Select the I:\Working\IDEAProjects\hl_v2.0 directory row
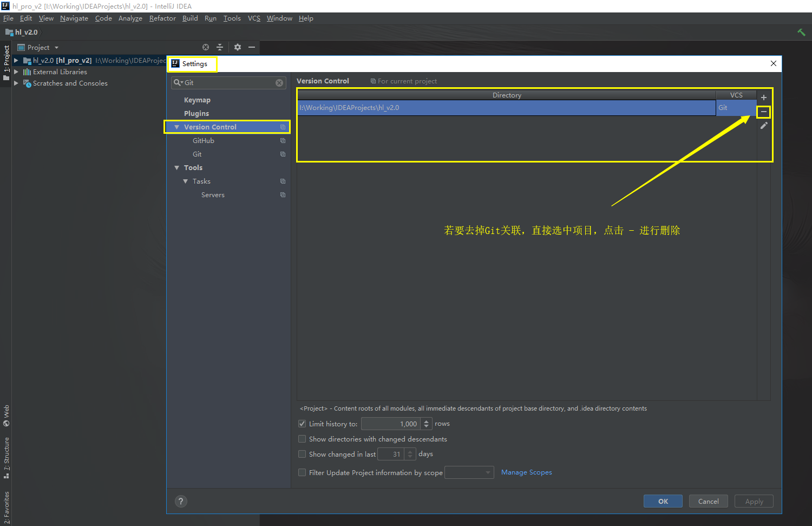The width and height of the screenshot is (812, 526). [x=506, y=108]
